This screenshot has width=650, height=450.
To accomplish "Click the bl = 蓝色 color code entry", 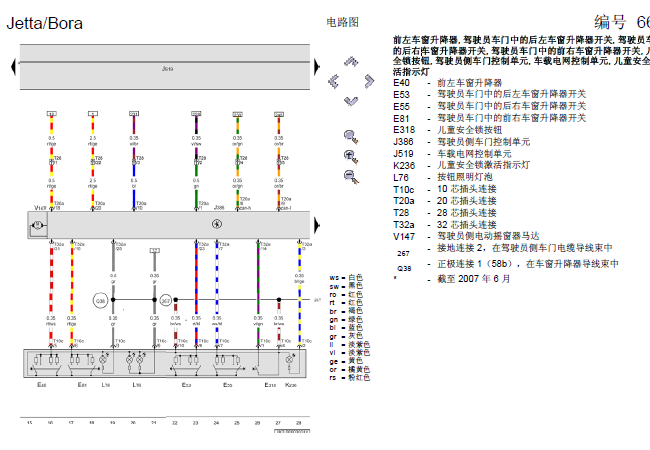I will pos(346,328).
